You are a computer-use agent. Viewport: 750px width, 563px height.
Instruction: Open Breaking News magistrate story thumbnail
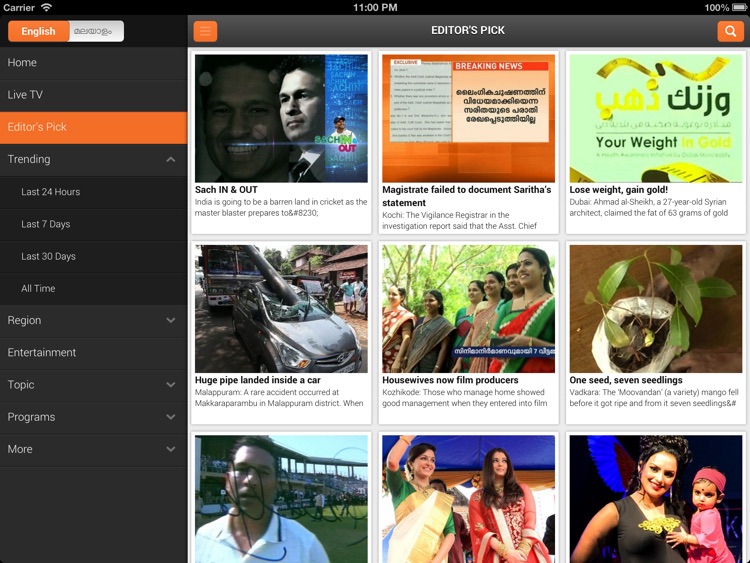click(468, 118)
